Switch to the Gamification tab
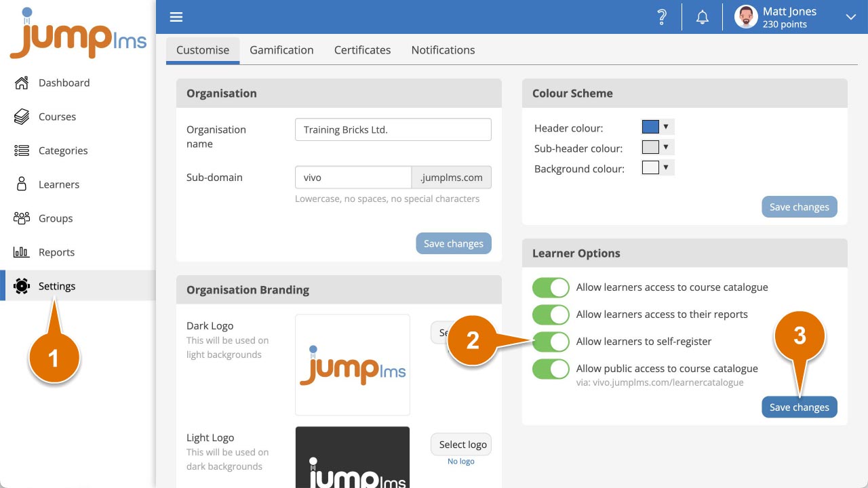This screenshot has width=868, height=488. pos(281,50)
